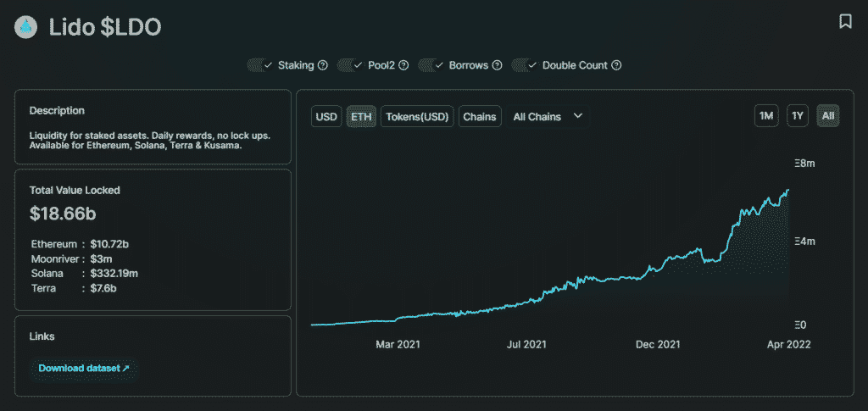Open the Borrows help question-mark icon
This screenshot has width=868, height=411.
coord(497,65)
